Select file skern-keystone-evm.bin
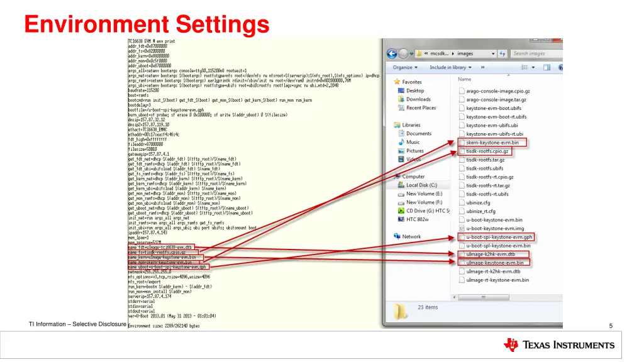 (x=492, y=143)
